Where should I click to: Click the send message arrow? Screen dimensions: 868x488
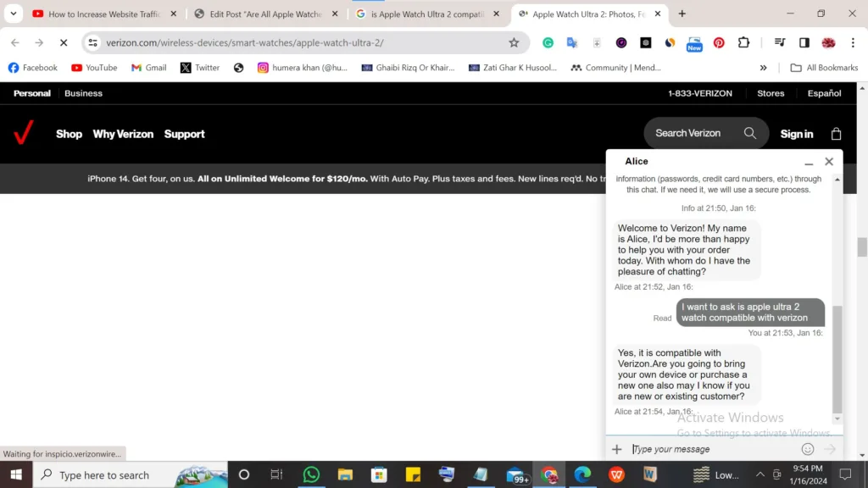tap(830, 449)
